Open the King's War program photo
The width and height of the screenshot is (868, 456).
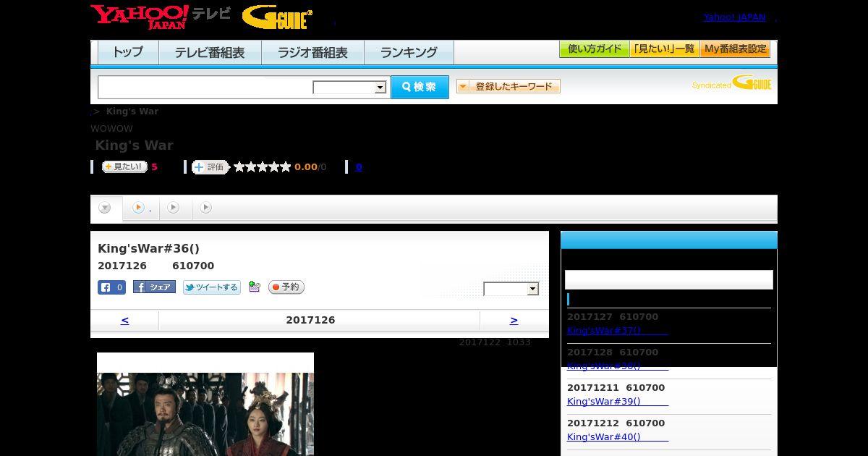point(205,414)
